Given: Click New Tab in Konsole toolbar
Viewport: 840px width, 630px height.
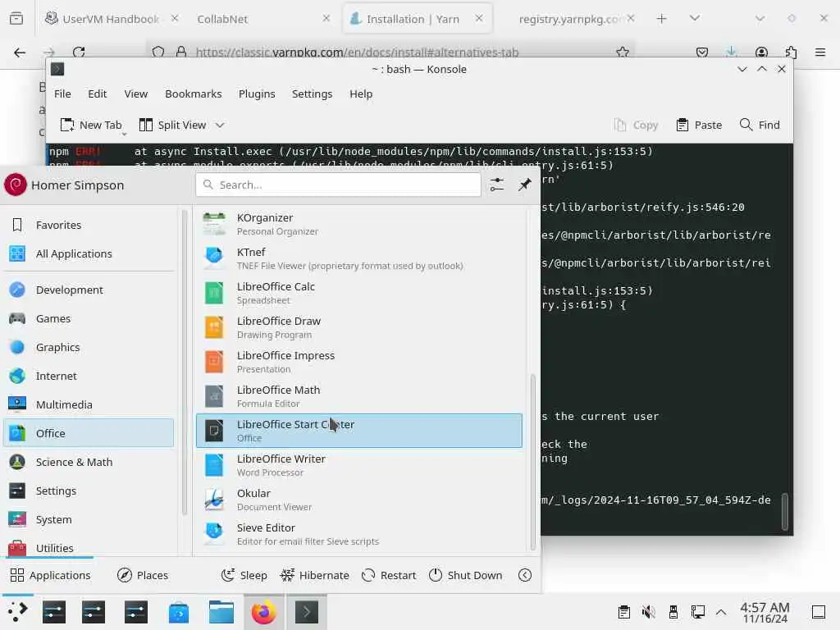Looking at the screenshot, I should coord(91,125).
